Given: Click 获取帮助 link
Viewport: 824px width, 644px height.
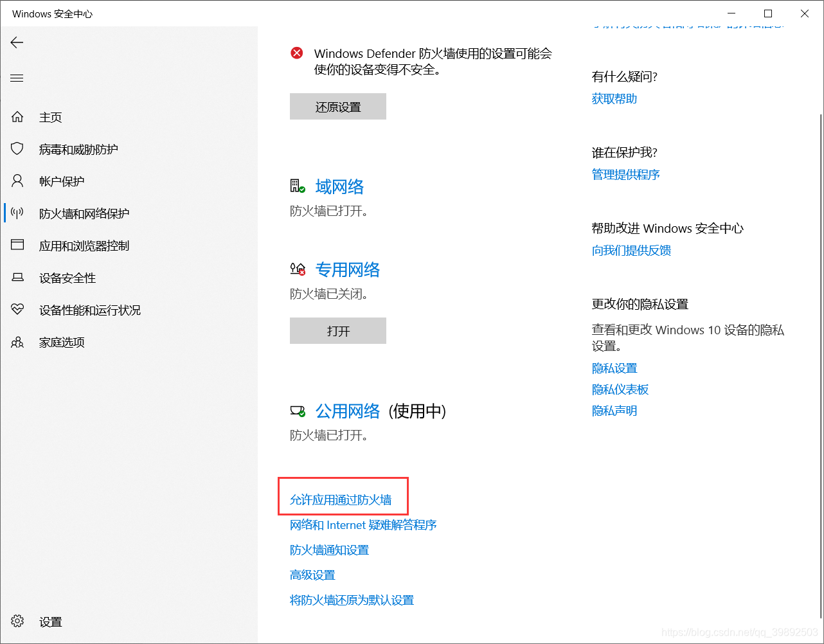Looking at the screenshot, I should coord(614,99).
